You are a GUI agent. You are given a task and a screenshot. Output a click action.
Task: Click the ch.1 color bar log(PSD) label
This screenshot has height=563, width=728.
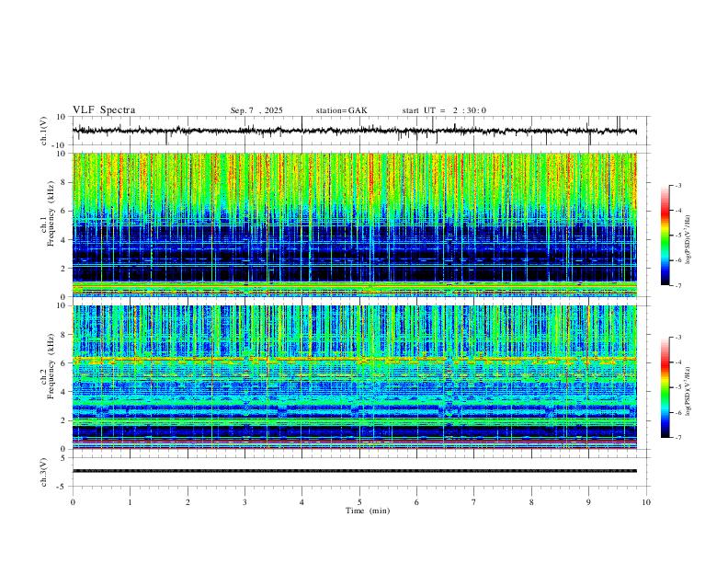tap(688, 240)
